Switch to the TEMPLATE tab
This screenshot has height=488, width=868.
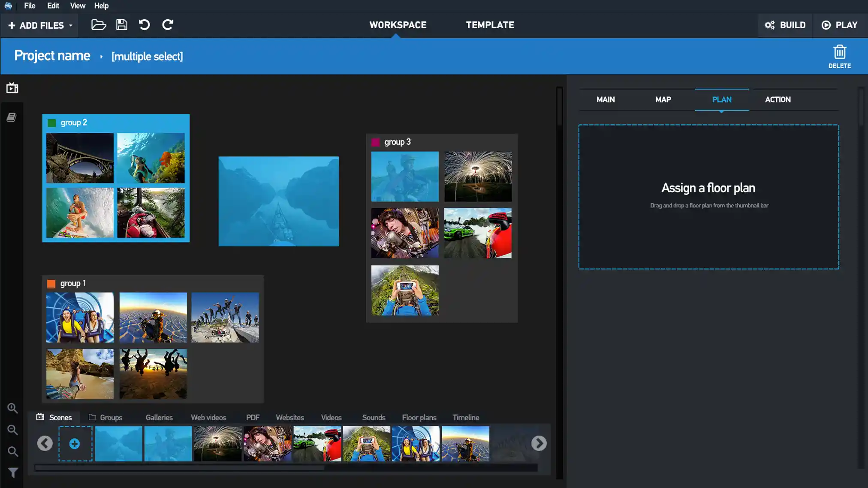[490, 25]
